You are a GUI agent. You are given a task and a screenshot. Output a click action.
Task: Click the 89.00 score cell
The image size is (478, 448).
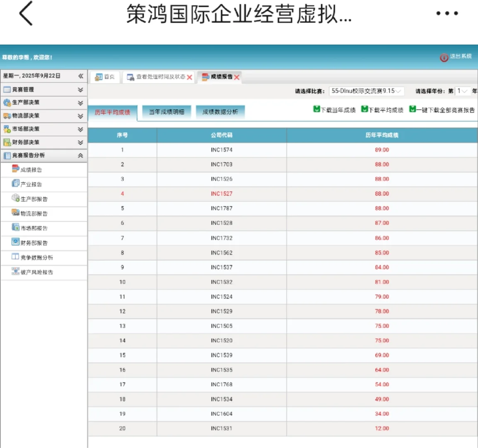(x=382, y=150)
